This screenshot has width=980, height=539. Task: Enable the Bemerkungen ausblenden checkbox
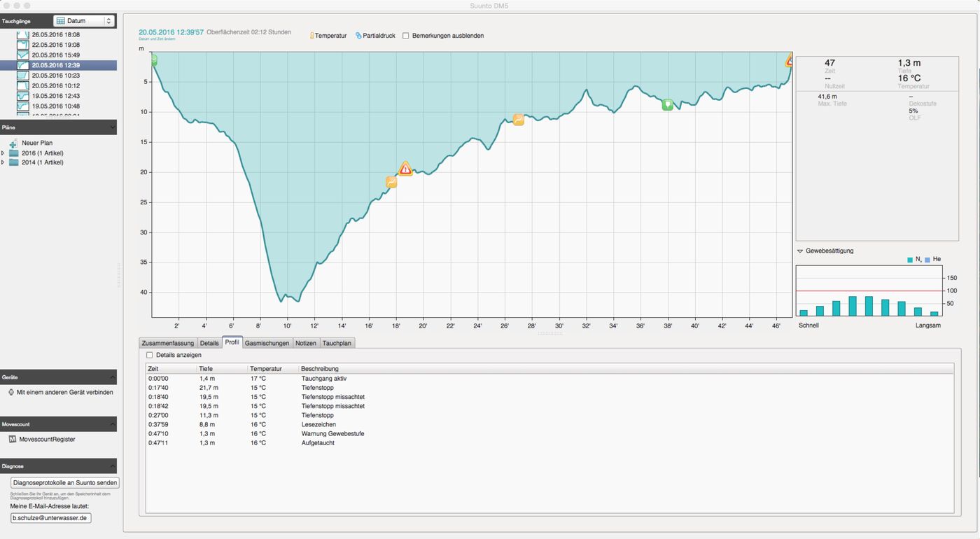pyautogui.click(x=406, y=36)
